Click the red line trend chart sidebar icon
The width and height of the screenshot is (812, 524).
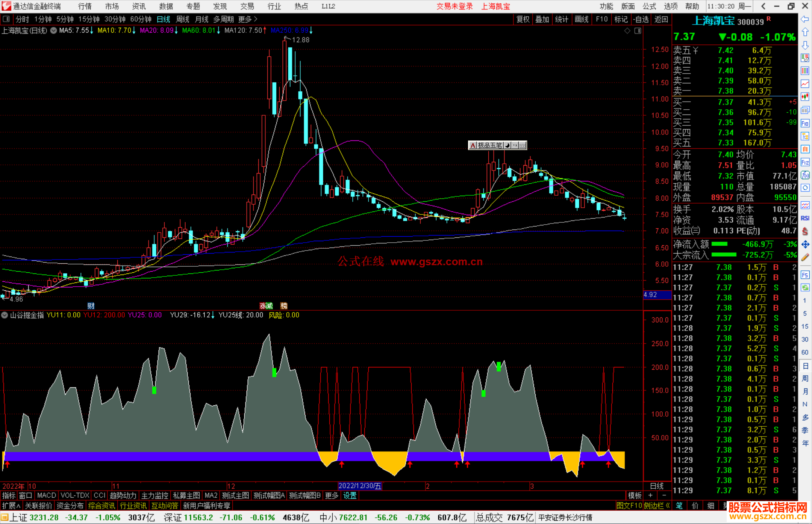(805, 83)
